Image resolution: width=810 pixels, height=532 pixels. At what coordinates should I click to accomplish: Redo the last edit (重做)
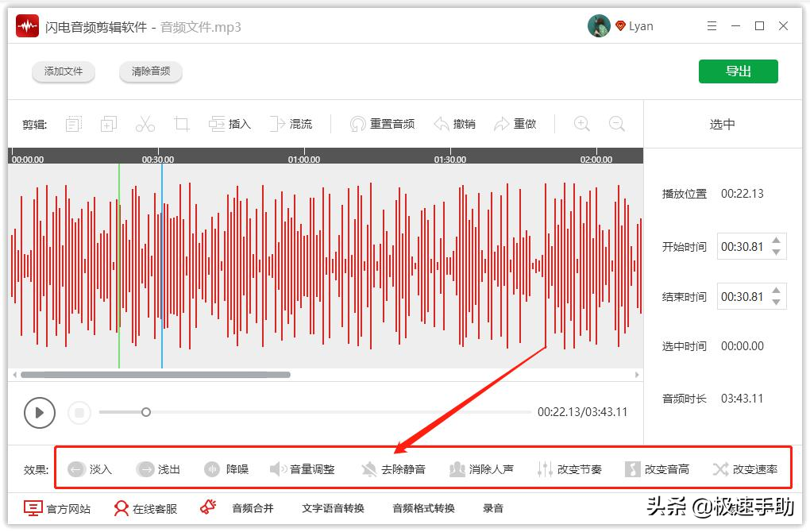coord(517,123)
